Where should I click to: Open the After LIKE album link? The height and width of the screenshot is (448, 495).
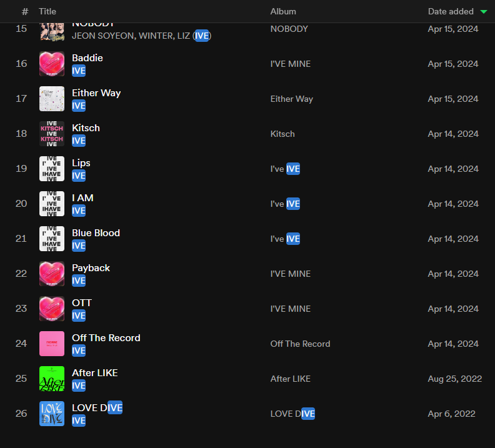tap(290, 379)
